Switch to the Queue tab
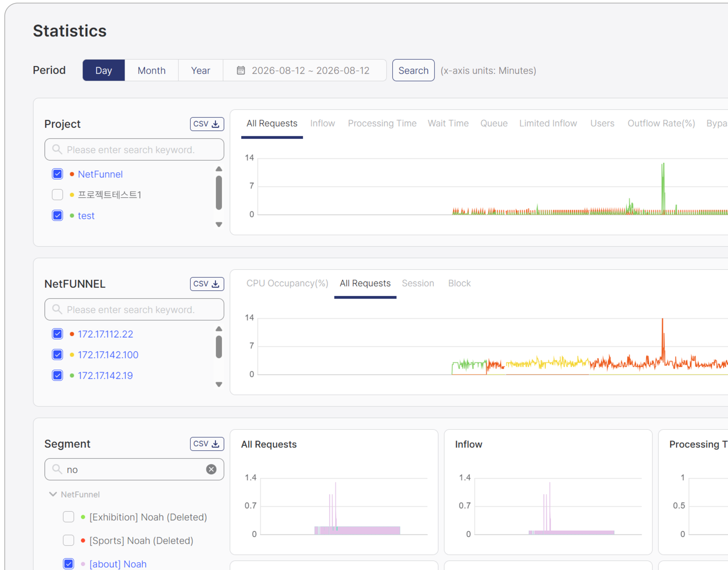The width and height of the screenshot is (728, 570). click(x=494, y=124)
